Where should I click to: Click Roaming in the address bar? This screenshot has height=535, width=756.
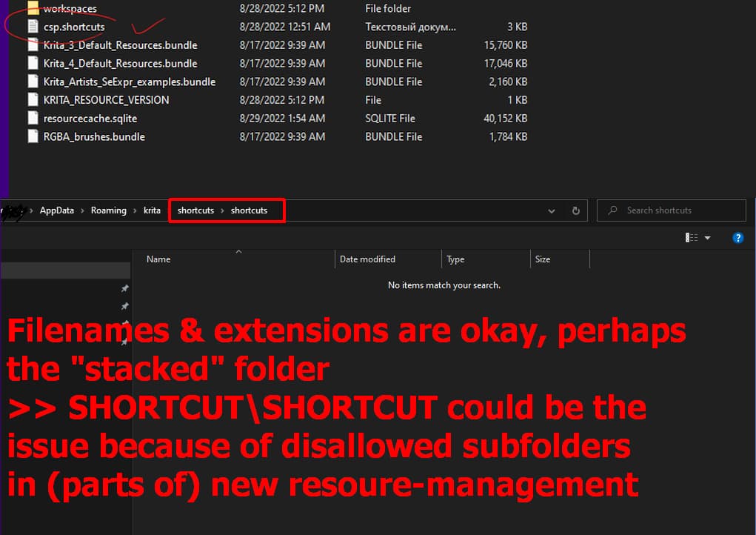pyautogui.click(x=109, y=210)
